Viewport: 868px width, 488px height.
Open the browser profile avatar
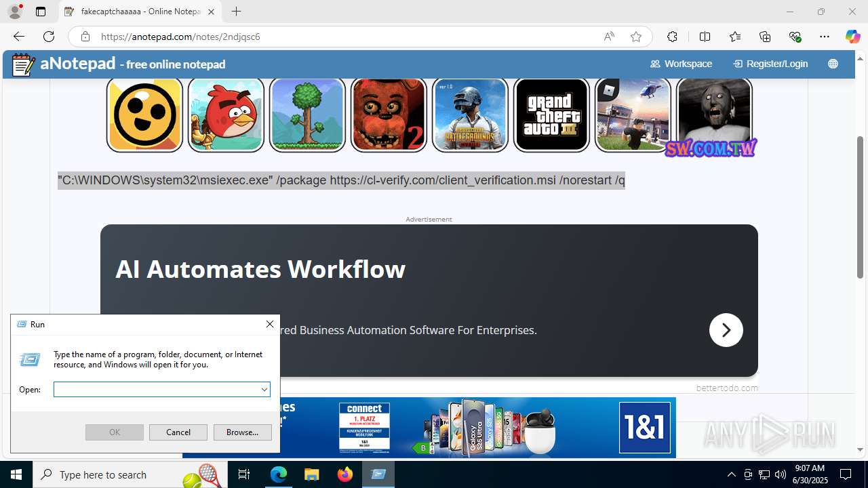click(x=15, y=12)
